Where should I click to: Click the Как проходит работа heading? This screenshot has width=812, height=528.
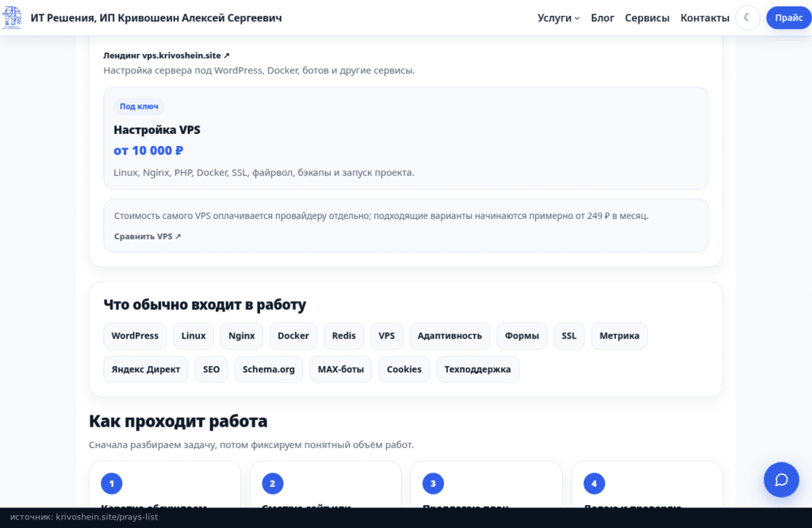click(x=178, y=421)
